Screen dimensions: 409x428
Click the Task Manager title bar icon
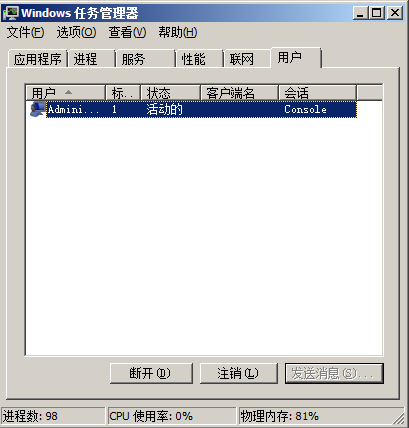coord(11,13)
